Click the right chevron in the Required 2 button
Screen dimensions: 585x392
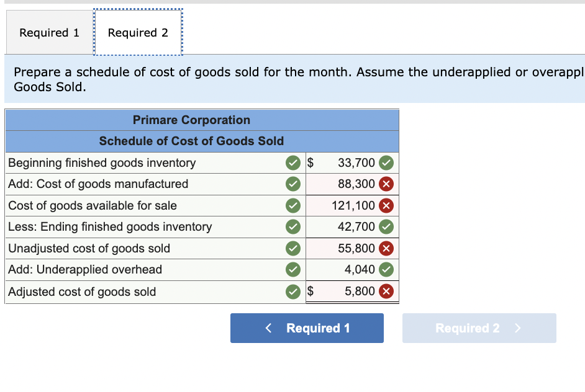(x=517, y=328)
